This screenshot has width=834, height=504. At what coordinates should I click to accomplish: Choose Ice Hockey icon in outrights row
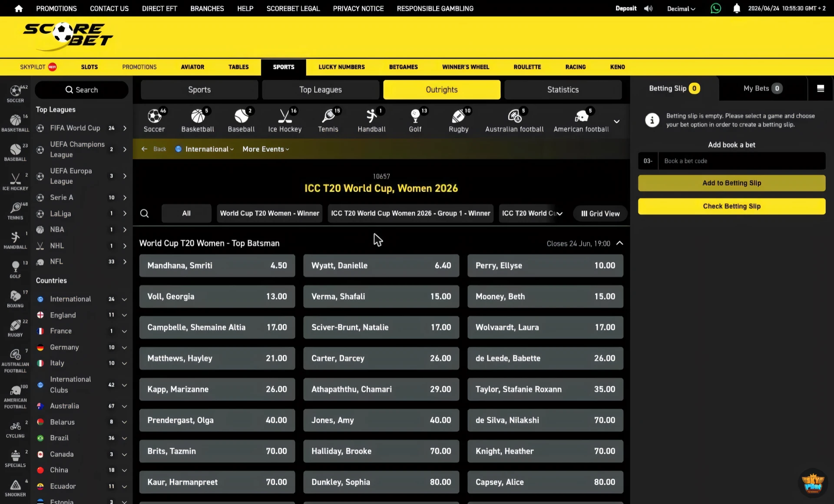coord(285,120)
